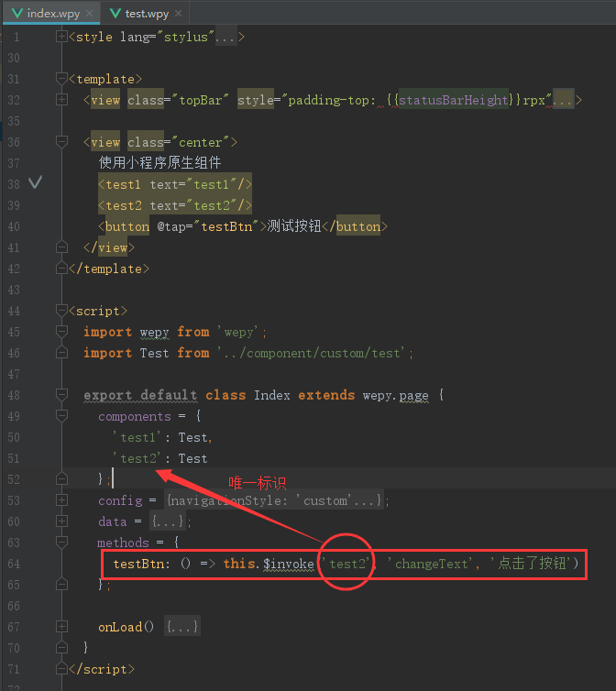616x691 pixels.
Task: Click line number 48 in the gutter
Action: [x=14, y=395]
